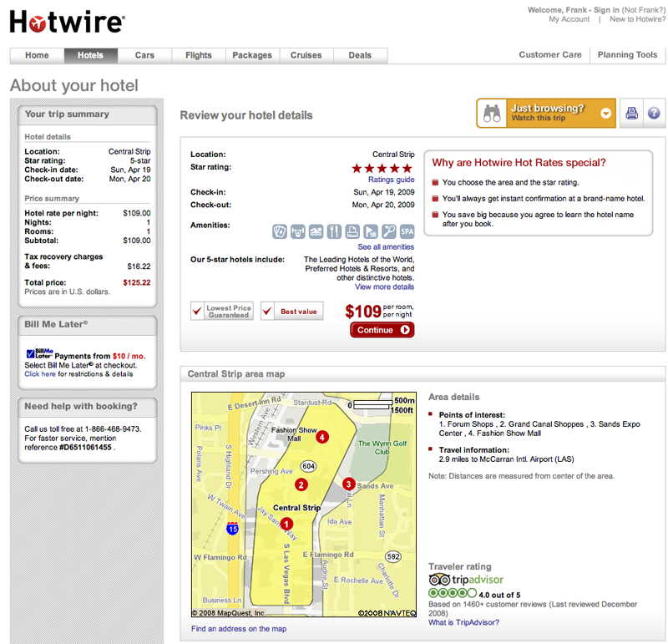Open the My Account link
The width and height of the screenshot is (668, 644).
(569, 19)
